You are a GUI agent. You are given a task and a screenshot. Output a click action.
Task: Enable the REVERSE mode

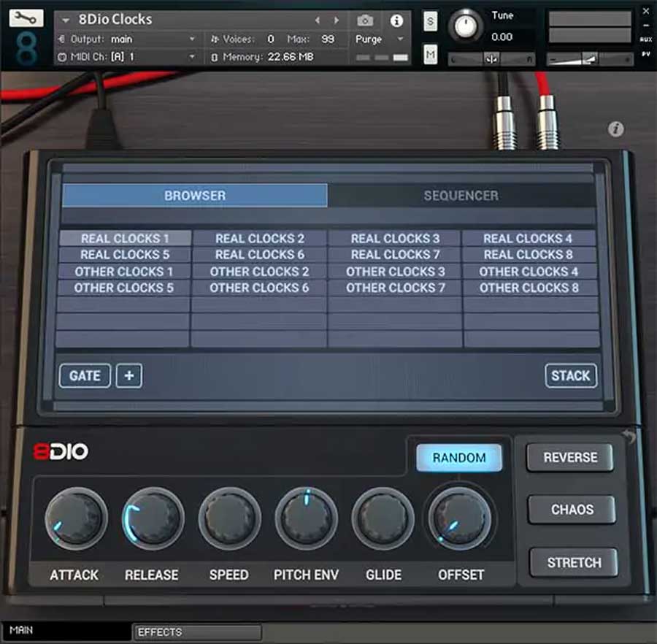click(570, 457)
